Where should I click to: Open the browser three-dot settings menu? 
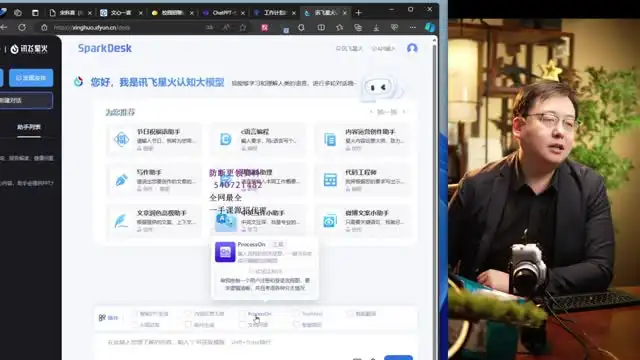point(413,27)
